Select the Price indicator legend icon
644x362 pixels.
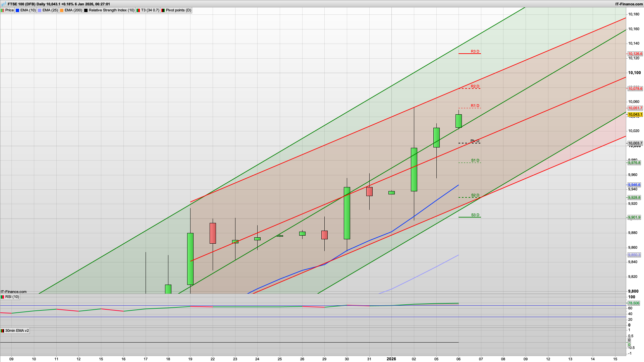click(x=3, y=10)
